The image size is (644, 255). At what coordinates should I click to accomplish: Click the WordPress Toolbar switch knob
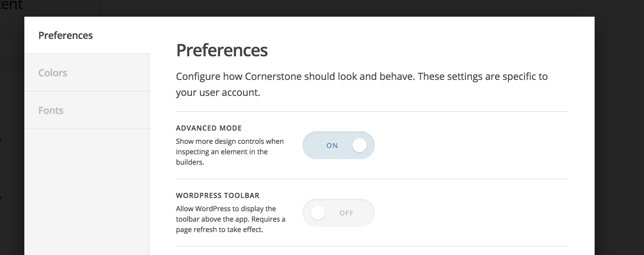318,213
